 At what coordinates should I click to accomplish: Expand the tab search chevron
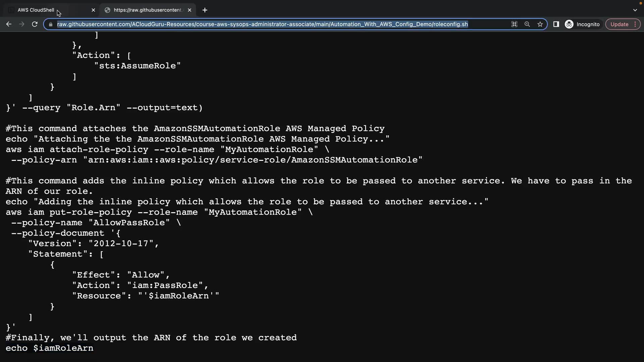point(635,10)
